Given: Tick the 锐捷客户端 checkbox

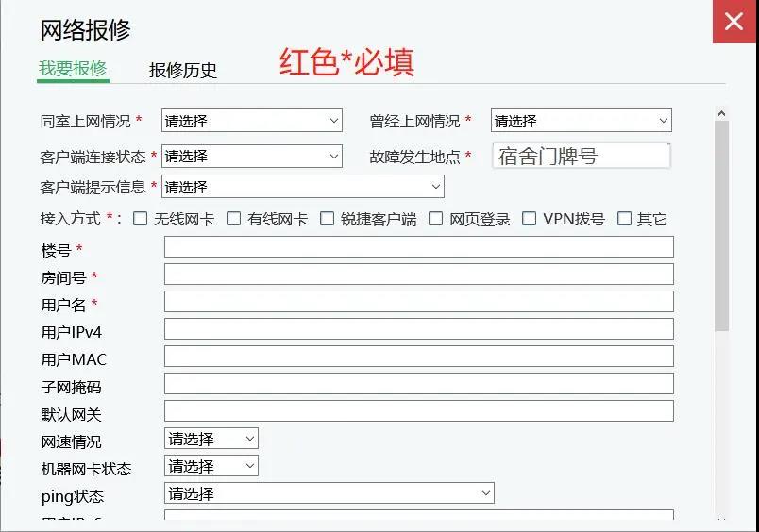Looking at the screenshot, I should (x=328, y=219).
